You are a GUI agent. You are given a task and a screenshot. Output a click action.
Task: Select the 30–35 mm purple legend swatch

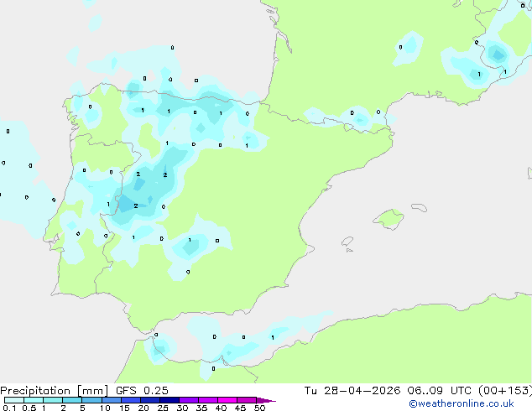pos(189,400)
